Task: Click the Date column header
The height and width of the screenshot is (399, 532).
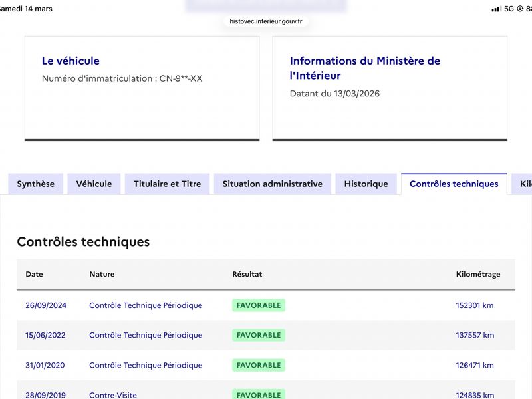Action: (x=34, y=274)
